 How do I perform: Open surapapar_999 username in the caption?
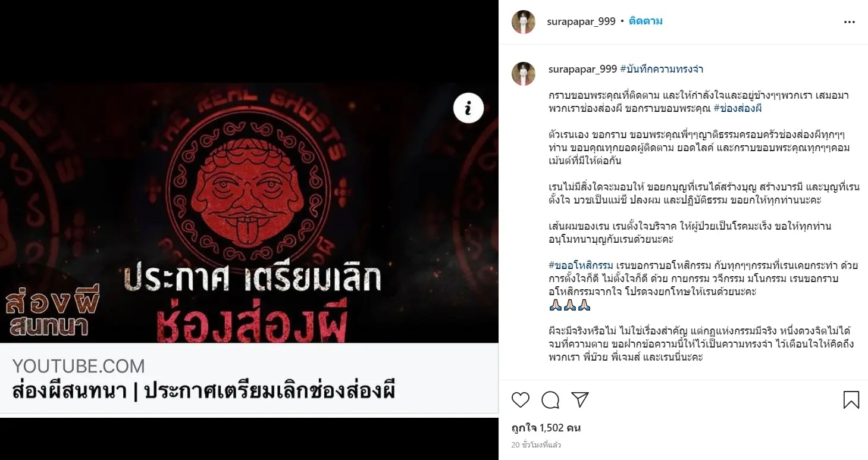tap(582, 69)
